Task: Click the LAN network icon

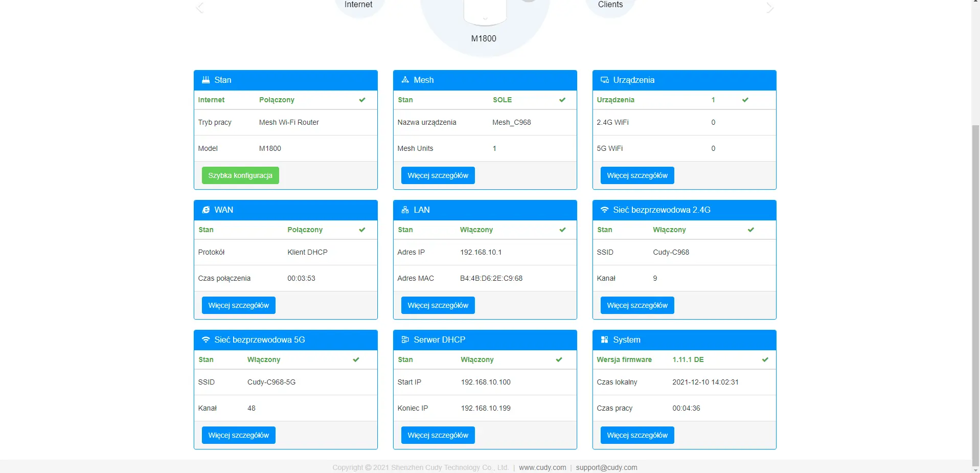Action: click(x=405, y=210)
